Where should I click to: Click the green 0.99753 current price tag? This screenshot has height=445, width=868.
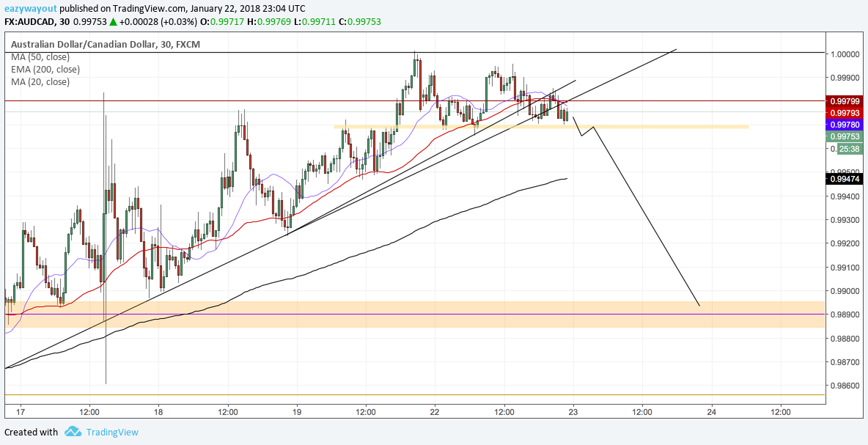click(845, 136)
